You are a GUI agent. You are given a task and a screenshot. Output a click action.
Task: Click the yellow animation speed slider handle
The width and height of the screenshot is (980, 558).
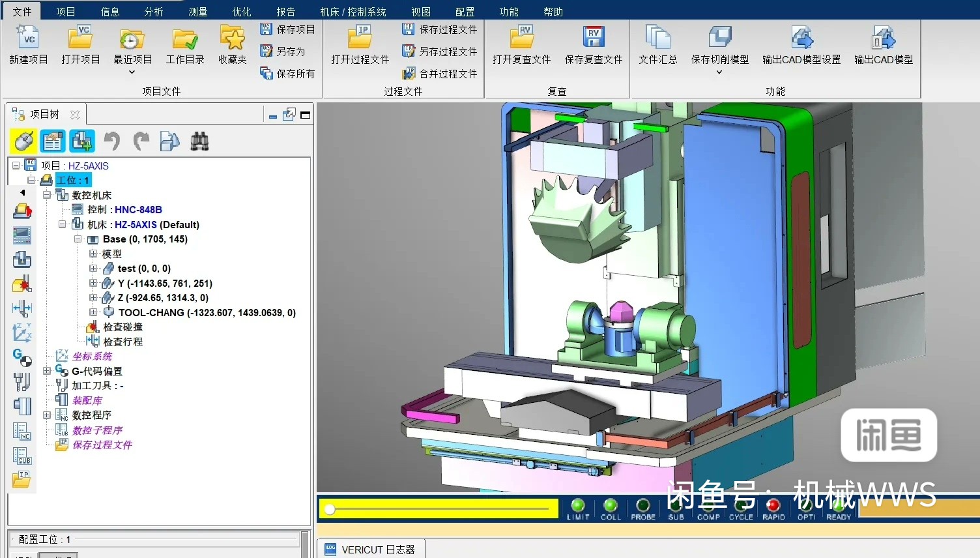(x=330, y=509)
